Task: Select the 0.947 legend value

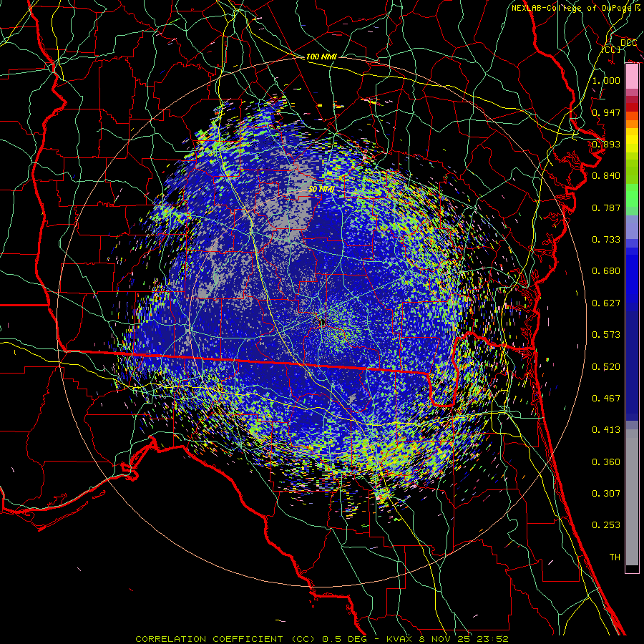Action: point(606,112)
